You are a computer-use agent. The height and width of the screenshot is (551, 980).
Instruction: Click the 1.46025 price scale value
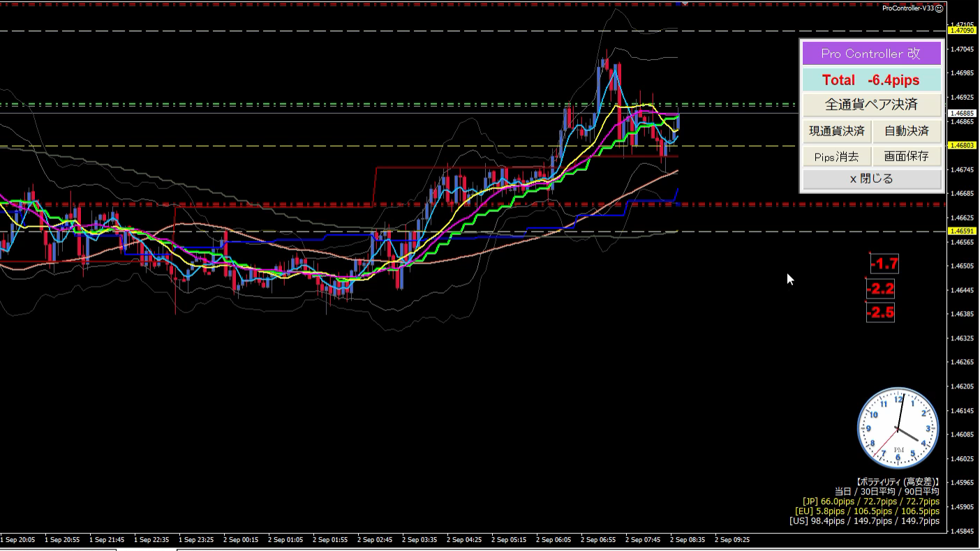[x=963, y=459]
